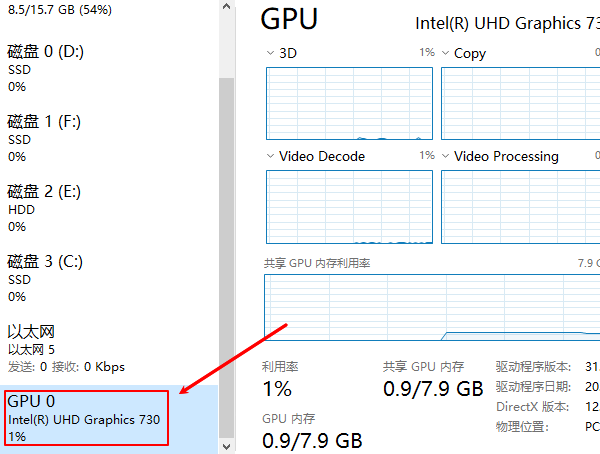600x454 pixels.
Task: Open the Video Processing engine dropdown
Action: point(446,156)
